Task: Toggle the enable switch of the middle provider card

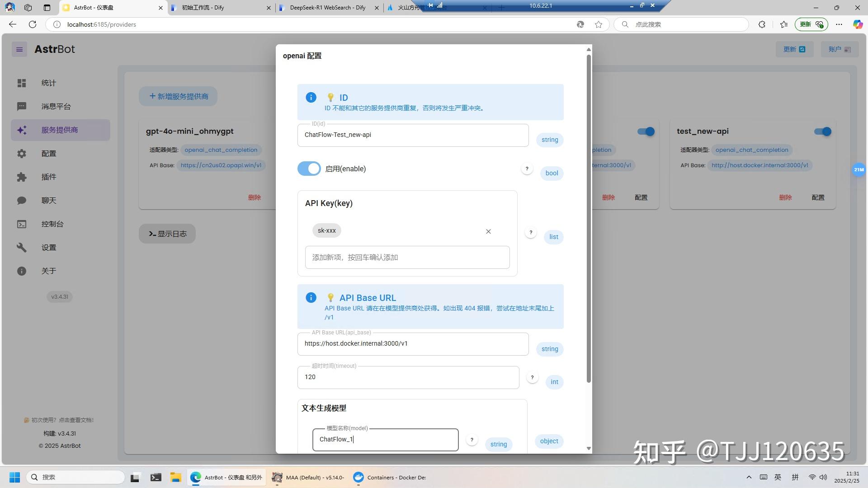Action: (x=646, y=131)
